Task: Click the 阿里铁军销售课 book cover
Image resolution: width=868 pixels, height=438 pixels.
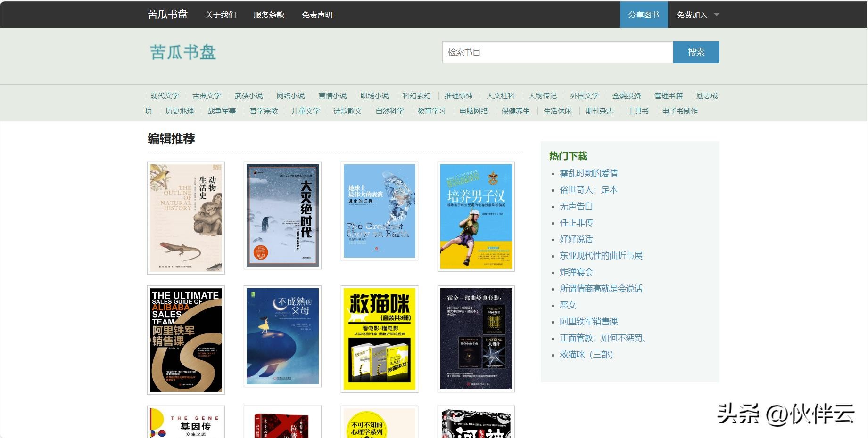Action: 186,340
